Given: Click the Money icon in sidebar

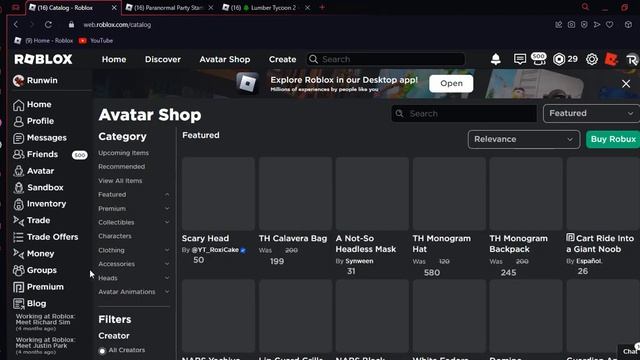Looking at the screenshot, I should 18,253.
